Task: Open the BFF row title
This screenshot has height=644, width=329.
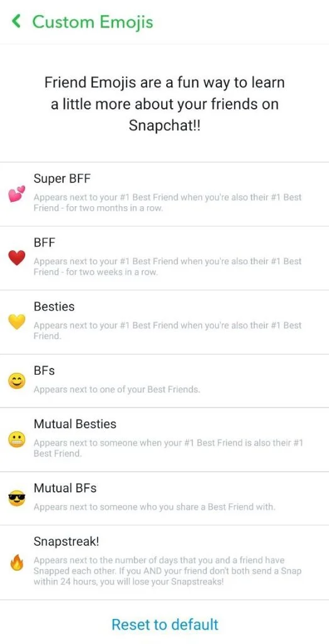Action: tap(45, 243)
